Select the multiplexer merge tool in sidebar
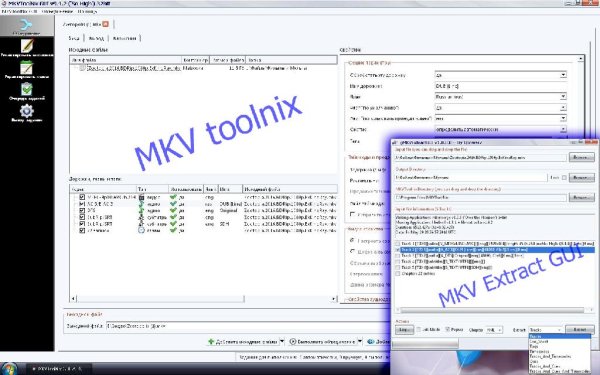Screen dimensions: 600x375 tap(26, 25)
